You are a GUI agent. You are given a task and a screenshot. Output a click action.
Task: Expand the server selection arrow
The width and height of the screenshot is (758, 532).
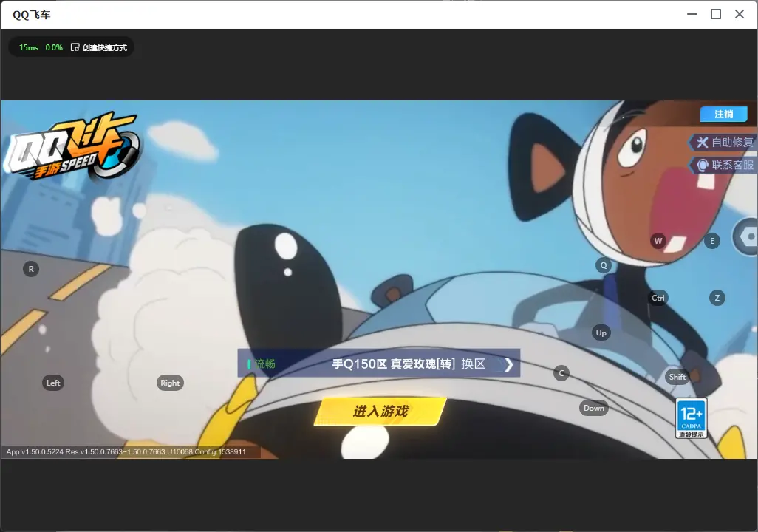point(508,364)
